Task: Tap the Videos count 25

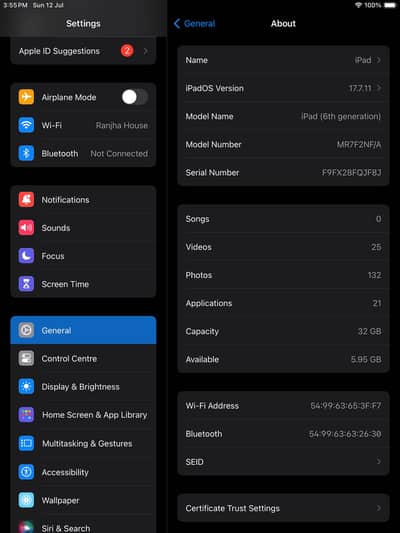Action: click(376, 247)
